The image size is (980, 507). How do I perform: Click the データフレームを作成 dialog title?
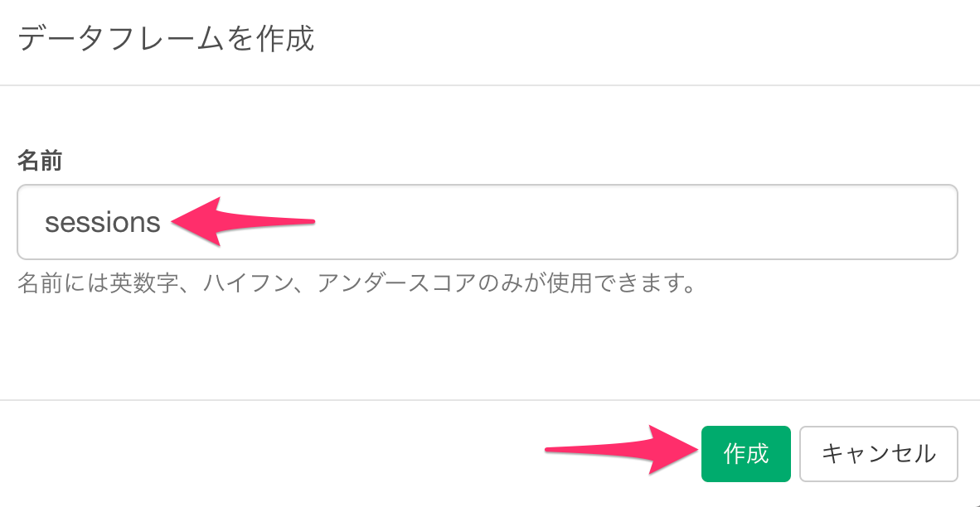[x=166, y=40]
